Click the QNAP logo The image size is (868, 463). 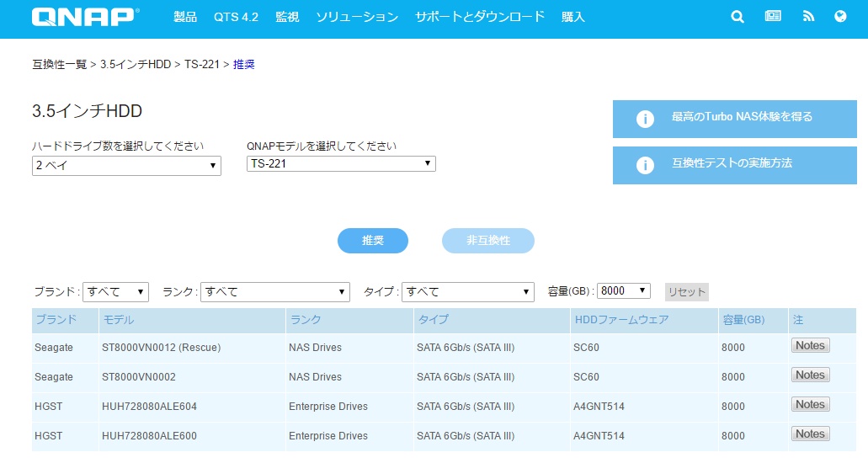pos(85,17)
